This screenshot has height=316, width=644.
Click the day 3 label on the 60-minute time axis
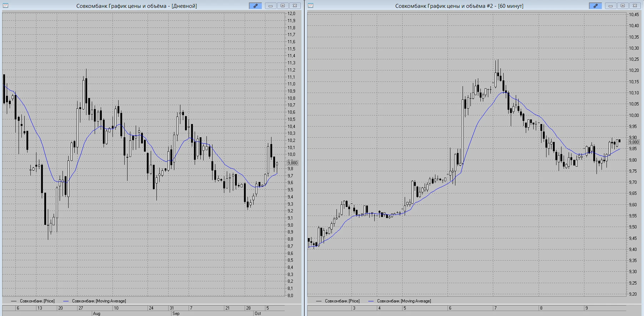point(354,308)
